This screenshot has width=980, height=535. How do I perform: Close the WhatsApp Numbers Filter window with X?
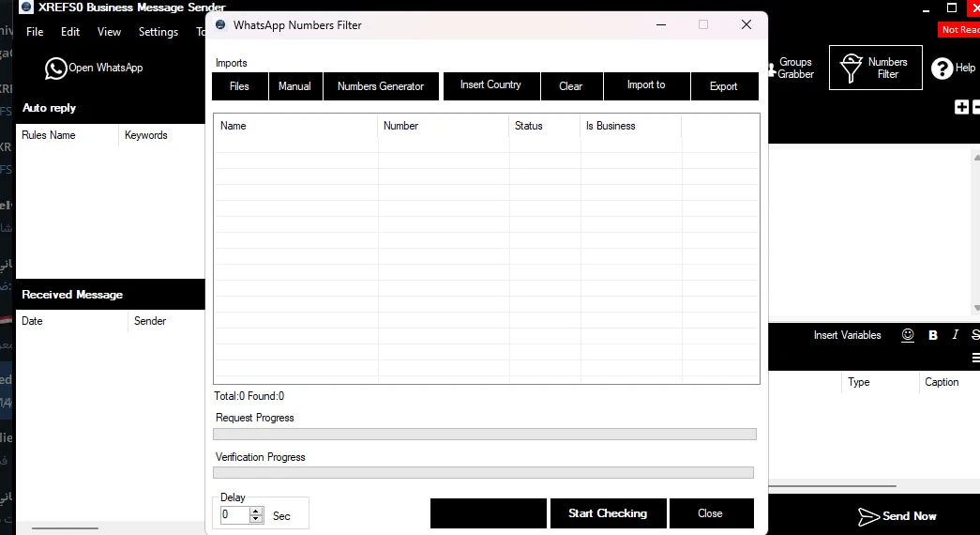(746, 25)
